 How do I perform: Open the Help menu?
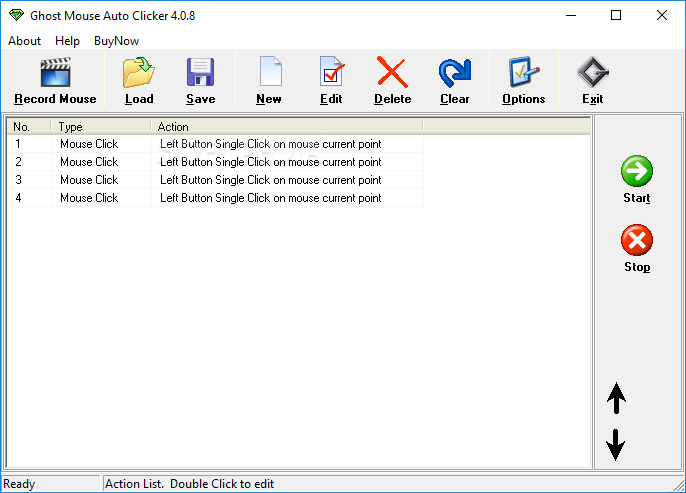(67, 41)
